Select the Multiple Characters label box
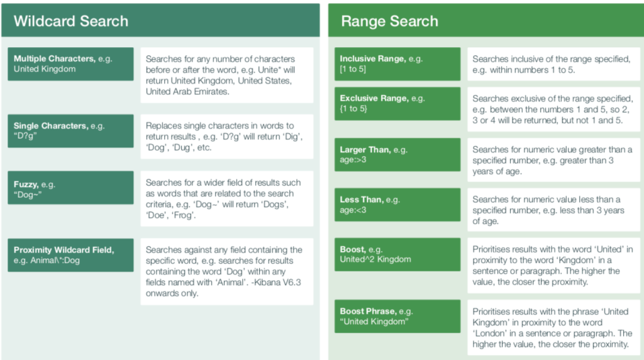This screenshot has width=644, height=360. 73,64
